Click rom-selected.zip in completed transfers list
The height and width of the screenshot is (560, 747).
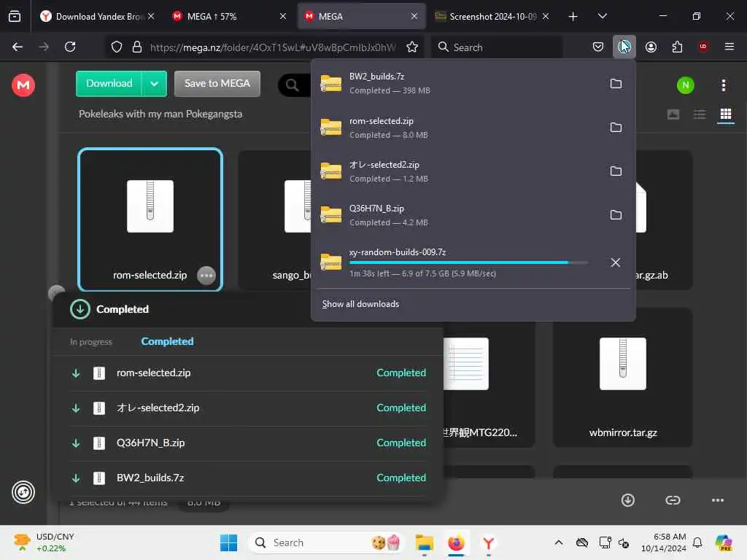click(248, 373)
